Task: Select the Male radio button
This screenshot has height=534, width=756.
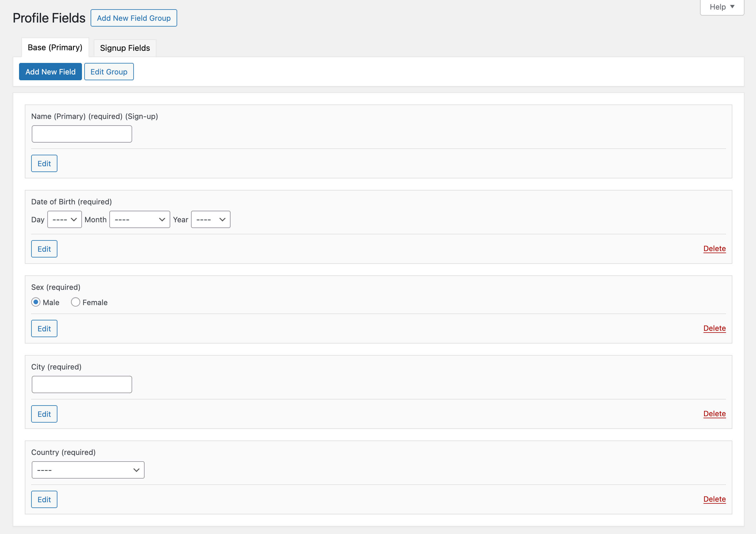Action: coord(36,302)
